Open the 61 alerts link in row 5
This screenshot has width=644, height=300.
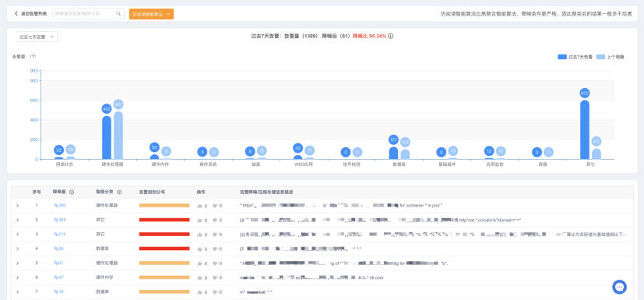click(58, 263)
